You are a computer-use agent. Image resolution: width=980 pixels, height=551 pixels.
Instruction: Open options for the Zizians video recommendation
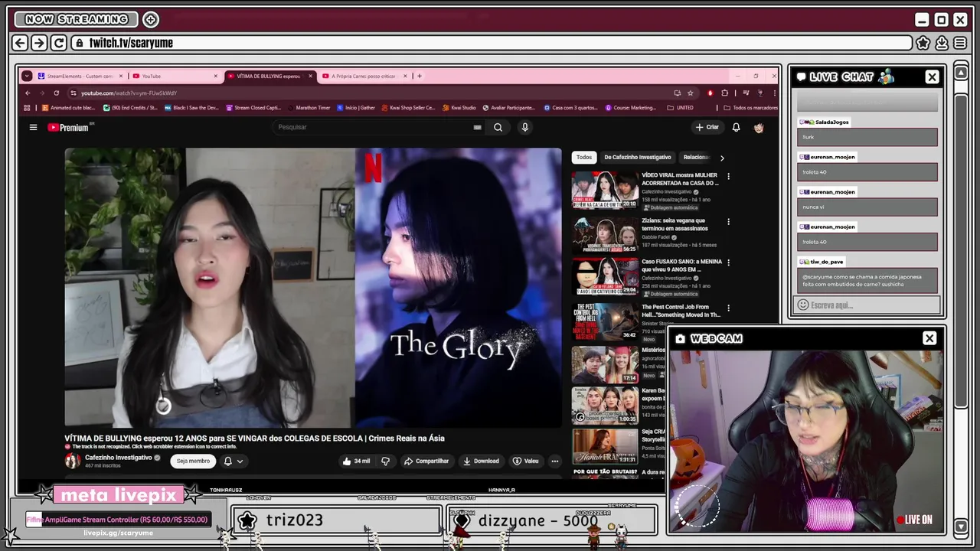pyautogui.click(x=728, y=222)
